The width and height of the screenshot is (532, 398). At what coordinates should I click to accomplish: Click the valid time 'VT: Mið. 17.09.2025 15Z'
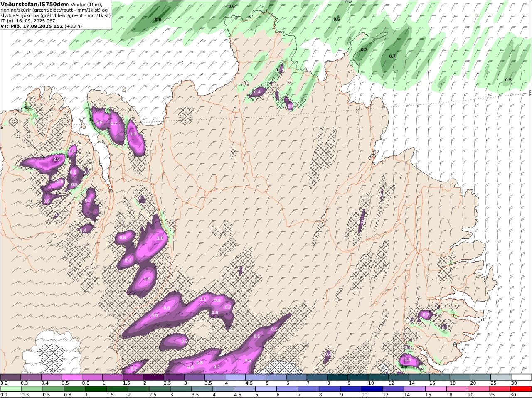32,26
